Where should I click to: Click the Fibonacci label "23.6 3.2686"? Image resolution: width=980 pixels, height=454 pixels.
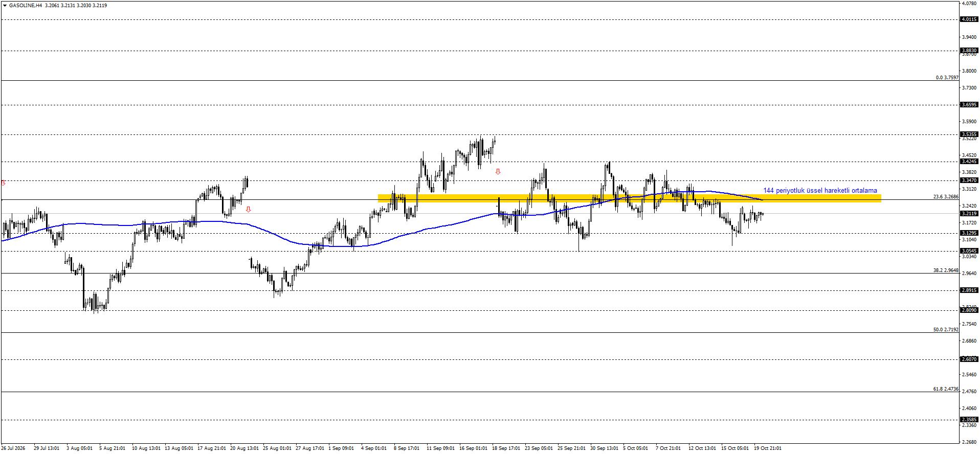coord(946,197)
